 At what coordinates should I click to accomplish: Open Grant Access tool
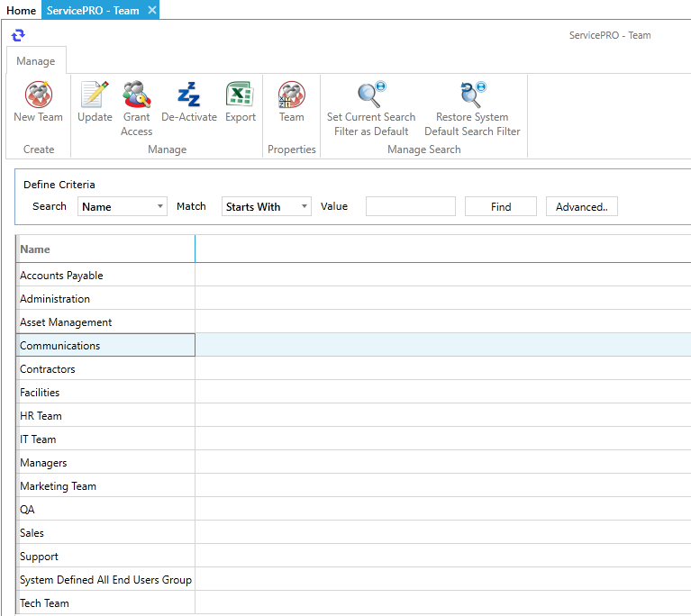[x=137, y=108]
